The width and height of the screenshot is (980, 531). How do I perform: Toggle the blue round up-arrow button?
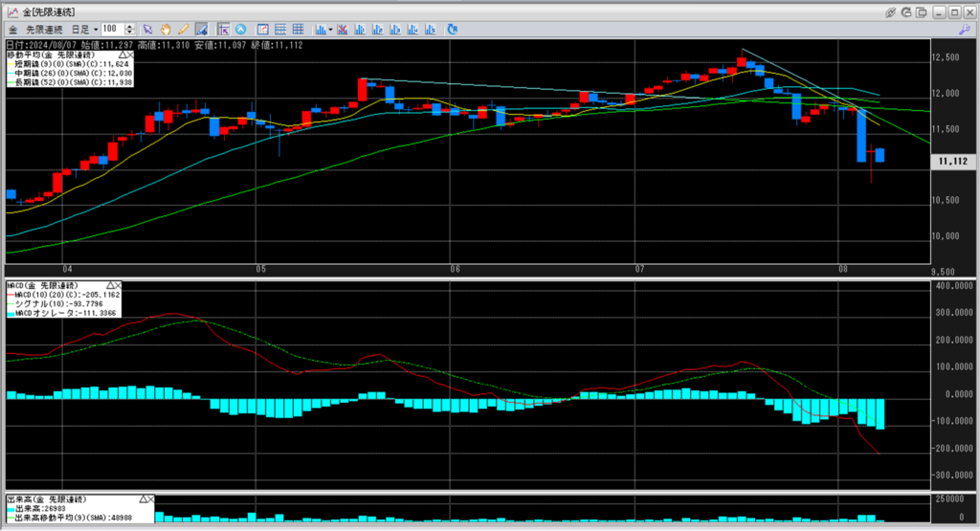240,30
